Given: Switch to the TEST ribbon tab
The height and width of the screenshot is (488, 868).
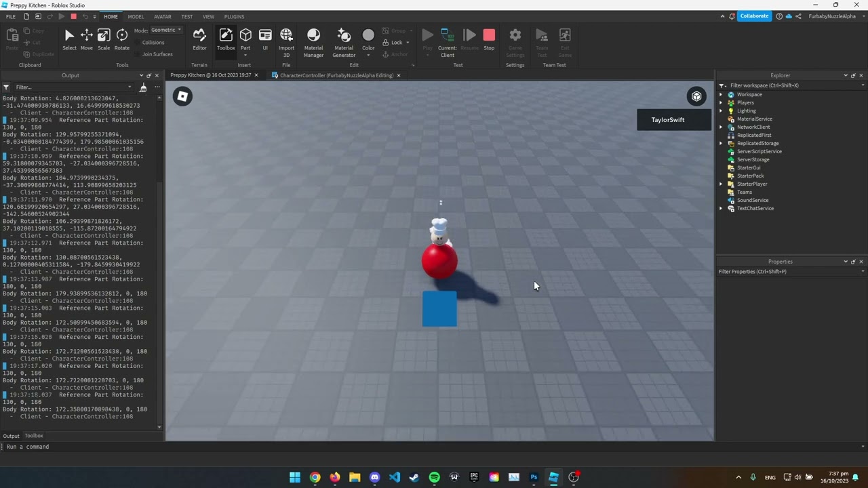Looking at the screenshot, I should coord(187,16).
